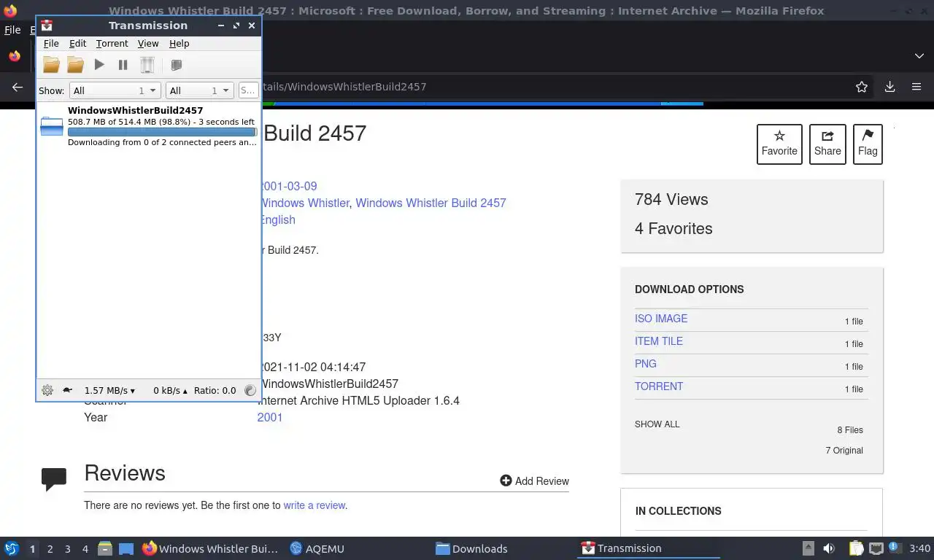Switch to AQEMU in the taskbar
The height and width of the screenshot is (560, 934).
(317, 548)
